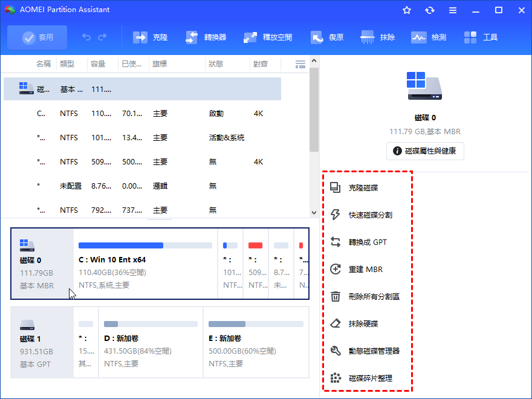Select 磁碟 0 block in disk map
This screenshot has width=532, height=399.
(x=42, y=264)
